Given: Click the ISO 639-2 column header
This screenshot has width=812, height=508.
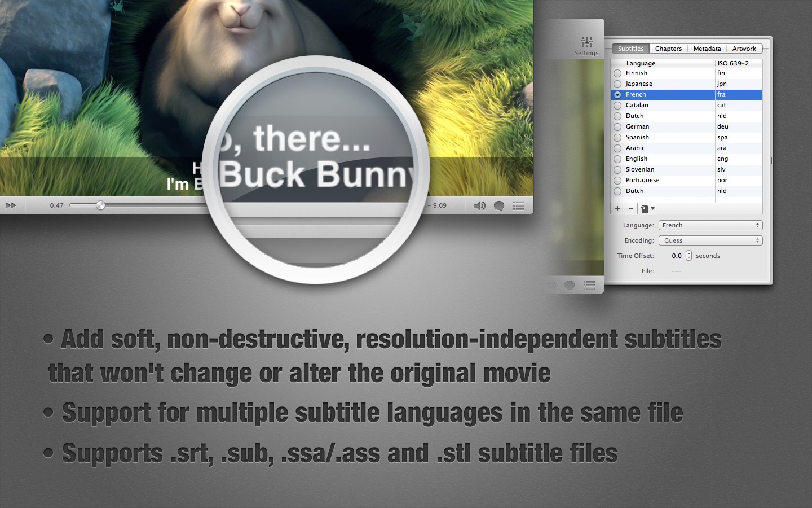Looking at the screenshot, I should coord(738,63).
